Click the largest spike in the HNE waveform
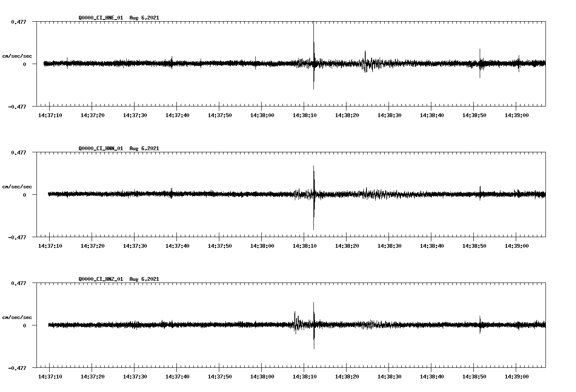The height and width of the screenshot is (392, 576). click(314, 55)
